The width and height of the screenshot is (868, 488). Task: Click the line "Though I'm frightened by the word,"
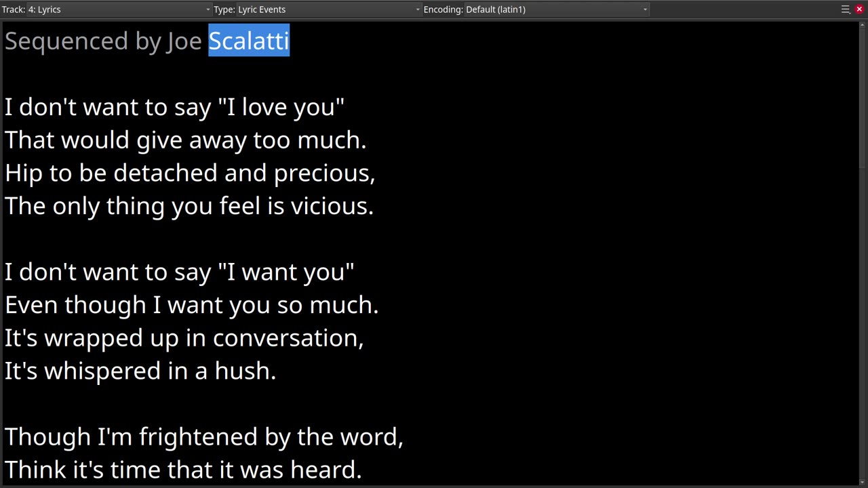[204, 437]
